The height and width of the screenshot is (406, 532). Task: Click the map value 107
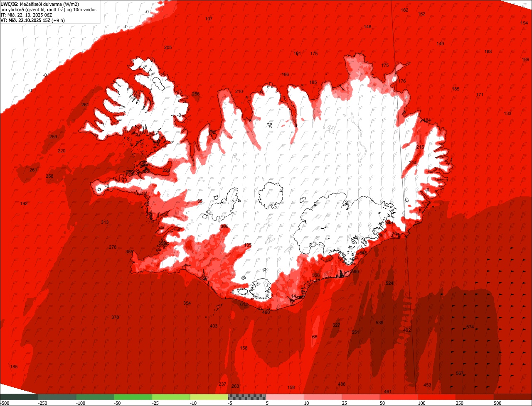[x=209, y=19]
